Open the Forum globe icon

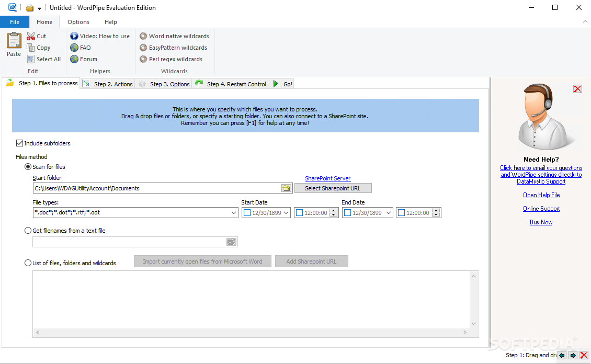[74, 59]
